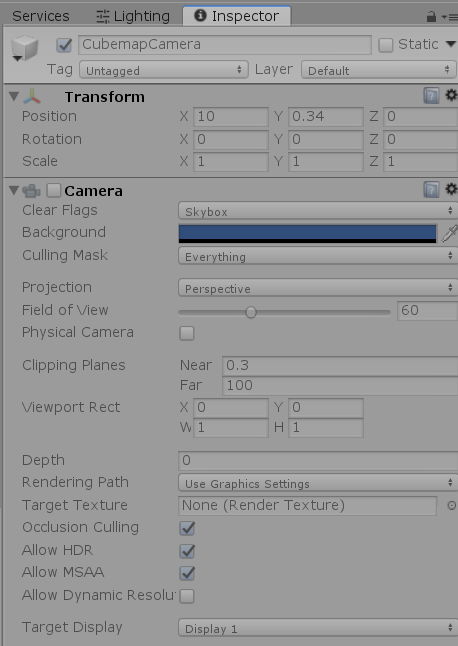The image size is (458, 646).
Task: Enable Allow Dynamic Resolution checkbox
Action: [187, 596]
